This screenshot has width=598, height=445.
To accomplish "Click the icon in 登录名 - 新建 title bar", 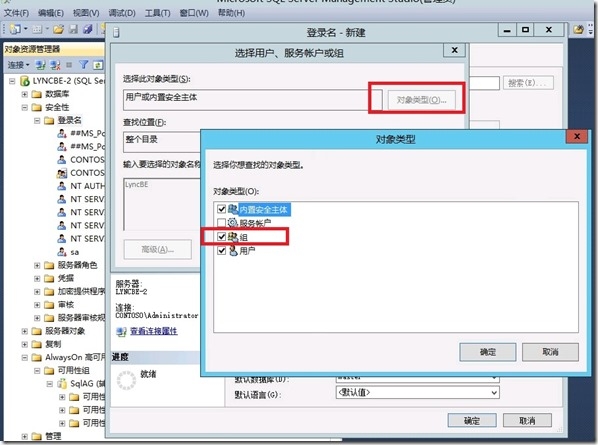I will click(x=116, y=32).
